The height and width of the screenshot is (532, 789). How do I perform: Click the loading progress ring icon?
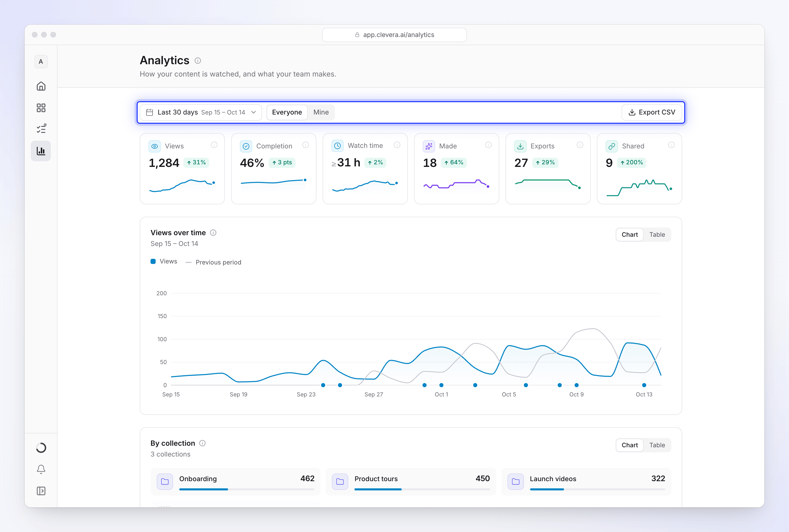[x=41, y=448]
